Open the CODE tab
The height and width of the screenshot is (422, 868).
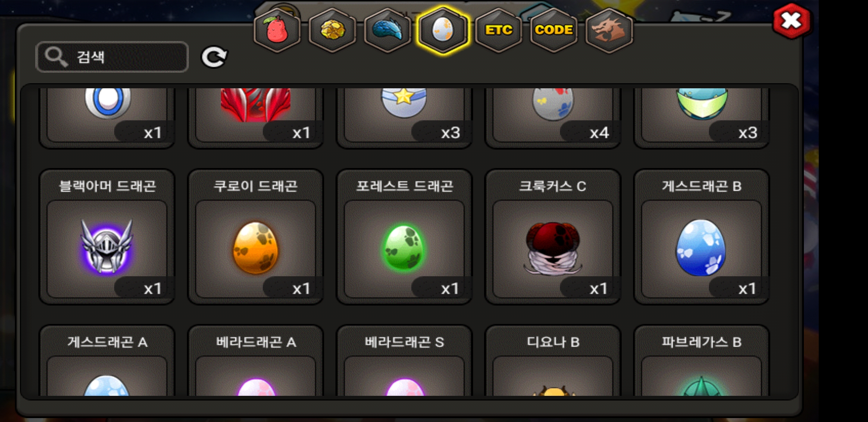coord(554,30)
